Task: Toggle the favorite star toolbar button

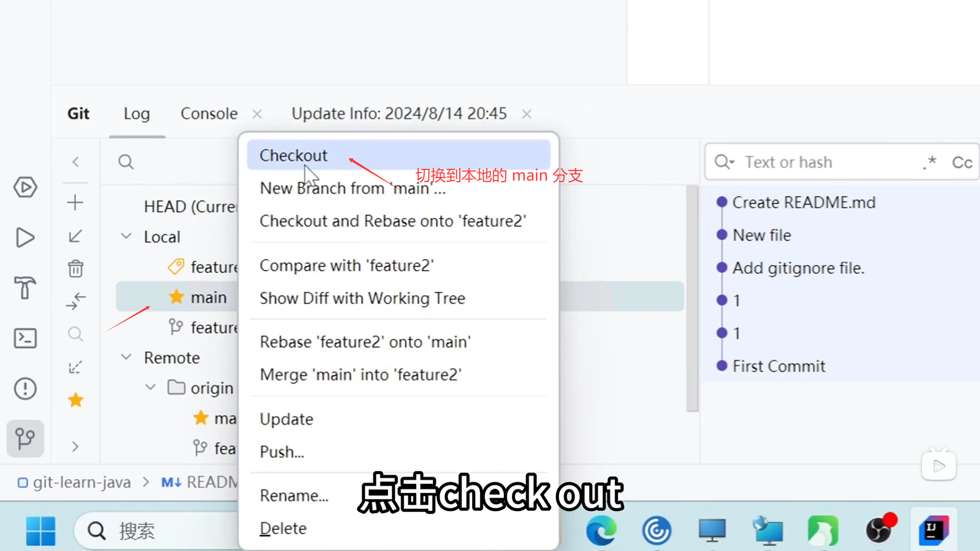Action: 76,400
